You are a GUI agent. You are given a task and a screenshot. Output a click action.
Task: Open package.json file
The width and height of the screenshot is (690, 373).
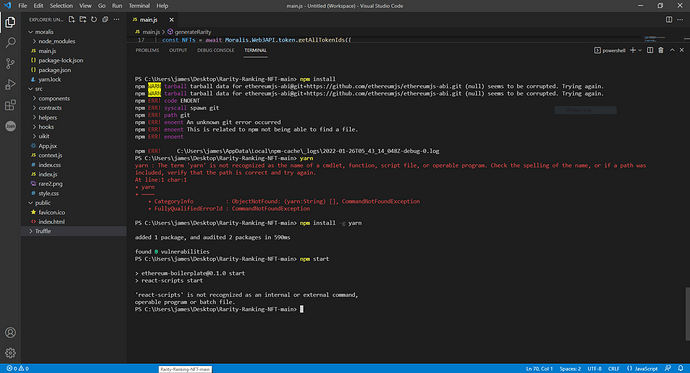click(74, 70)
